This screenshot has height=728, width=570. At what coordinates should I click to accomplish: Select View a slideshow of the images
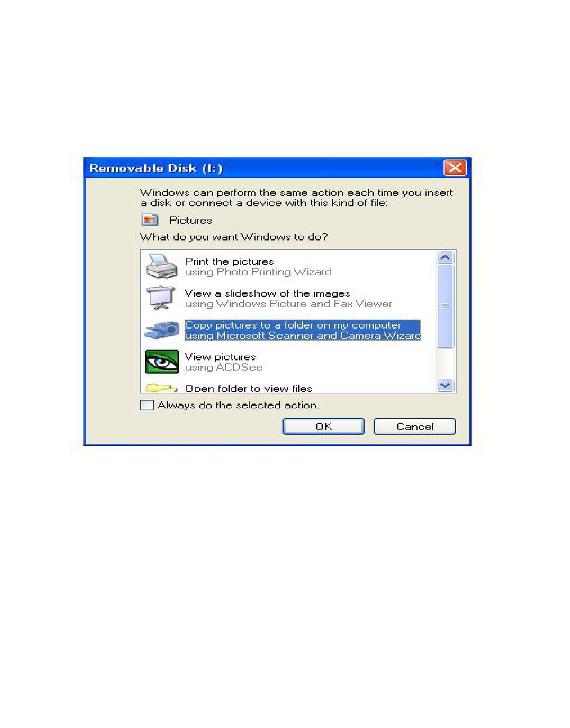[x=288, y=299]
